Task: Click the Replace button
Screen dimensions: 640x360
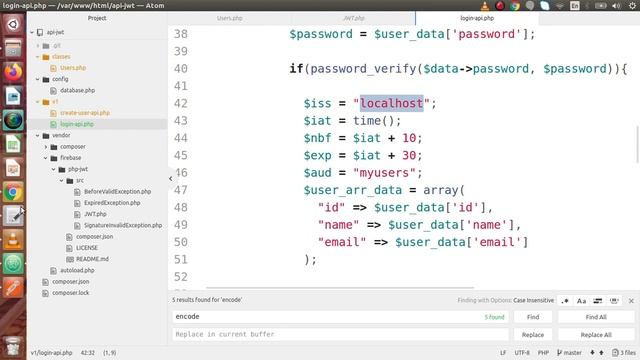Action: [x=533, y=335]
